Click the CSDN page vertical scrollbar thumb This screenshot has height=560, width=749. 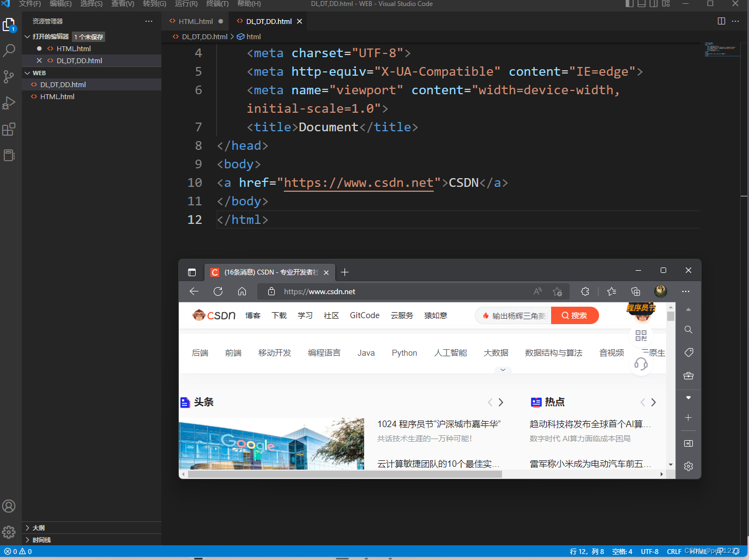point(671,316)
